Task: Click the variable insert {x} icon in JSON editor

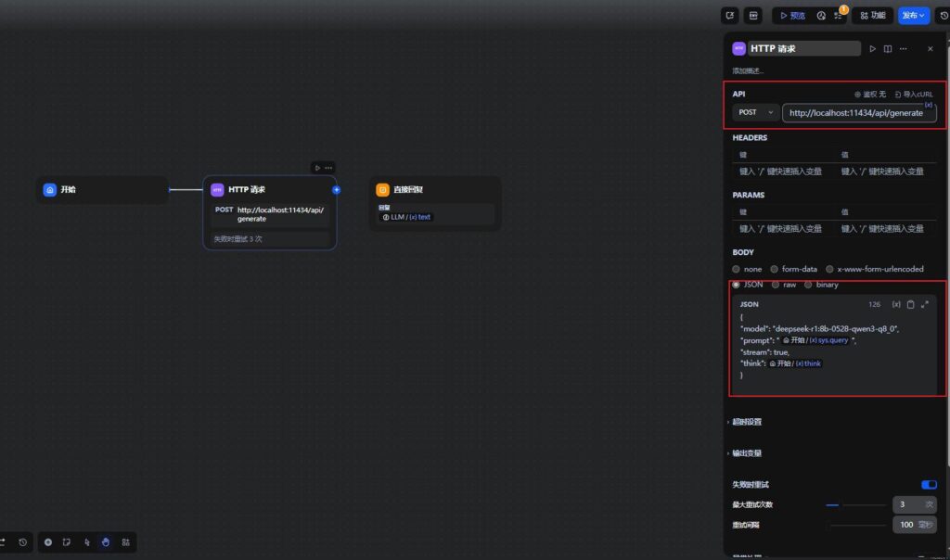Action: tap(896, 304)
